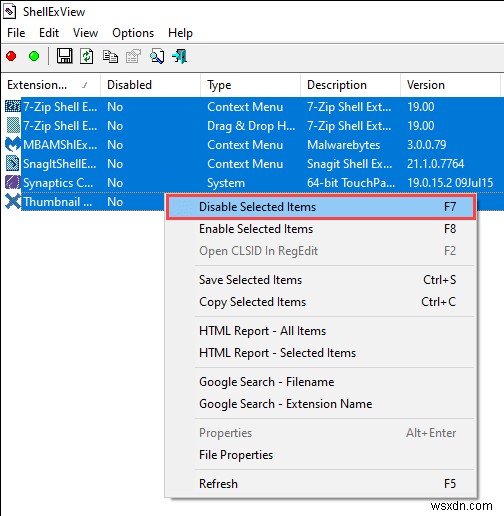Viewport: 504px width, 516px height.
Task: Click the Synaptics row icon
Action: [x=13, y=183]
